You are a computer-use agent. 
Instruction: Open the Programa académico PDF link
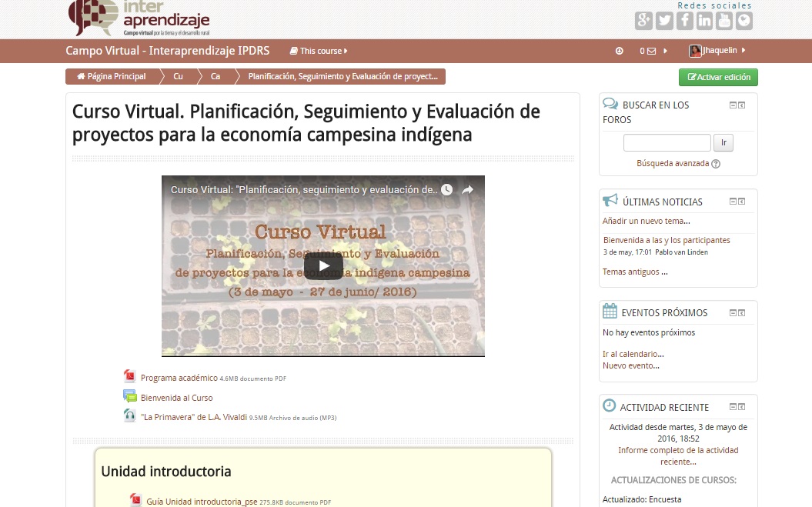click(179, 378)
